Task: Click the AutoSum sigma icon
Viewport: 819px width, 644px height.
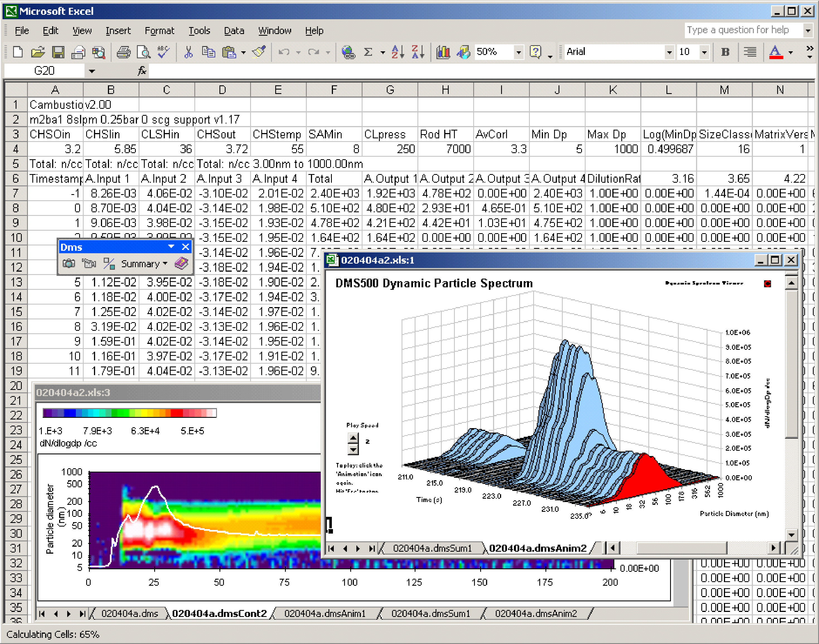Action: click(x=368, y=52)
